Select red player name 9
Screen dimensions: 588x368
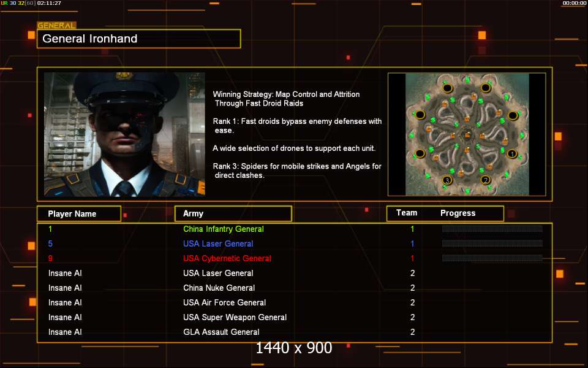tap(50, 258)
